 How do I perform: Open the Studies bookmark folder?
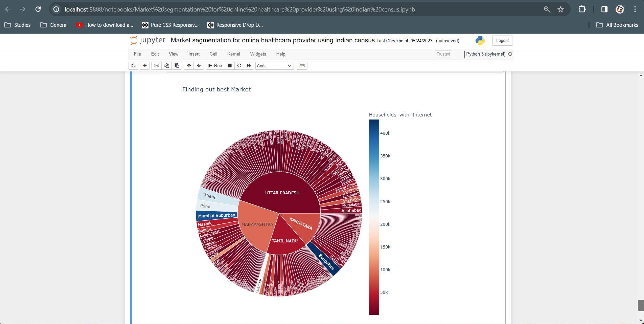click(18, 25)
